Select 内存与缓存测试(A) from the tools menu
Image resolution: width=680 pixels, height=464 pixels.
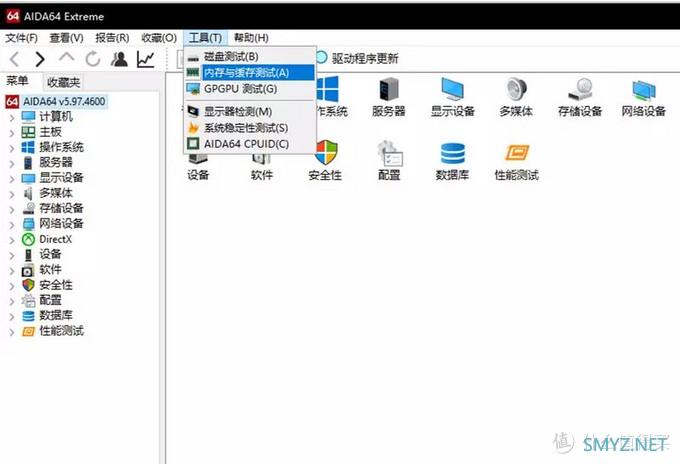coord(250,72)
